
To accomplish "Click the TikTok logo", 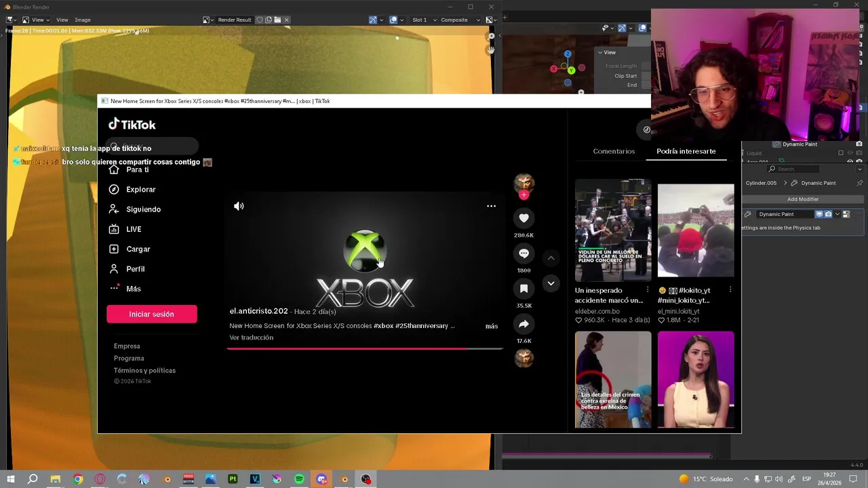I will 132,125.
